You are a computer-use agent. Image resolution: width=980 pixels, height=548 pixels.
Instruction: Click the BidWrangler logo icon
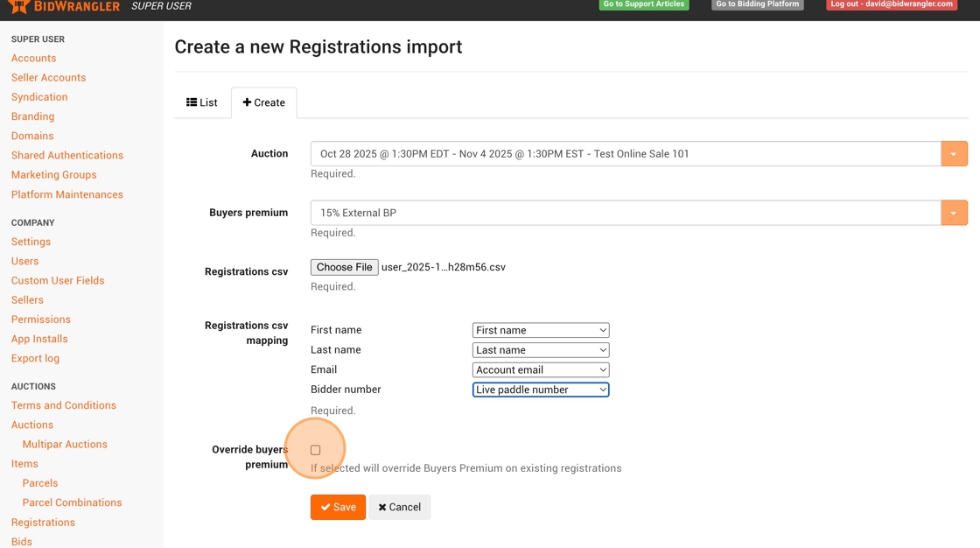point(18,6)
